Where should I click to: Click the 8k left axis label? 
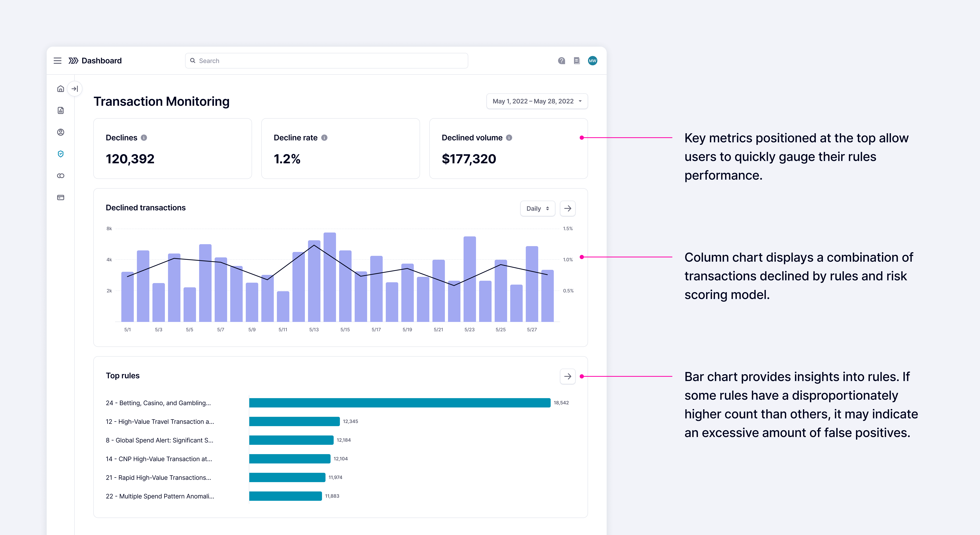pyautogui.click(x=109, y=228)
